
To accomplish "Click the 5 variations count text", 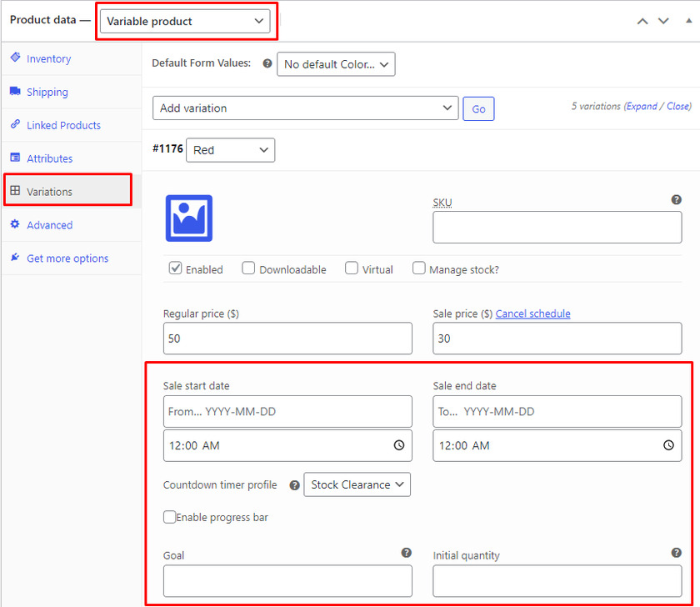I will coord(596,106).
